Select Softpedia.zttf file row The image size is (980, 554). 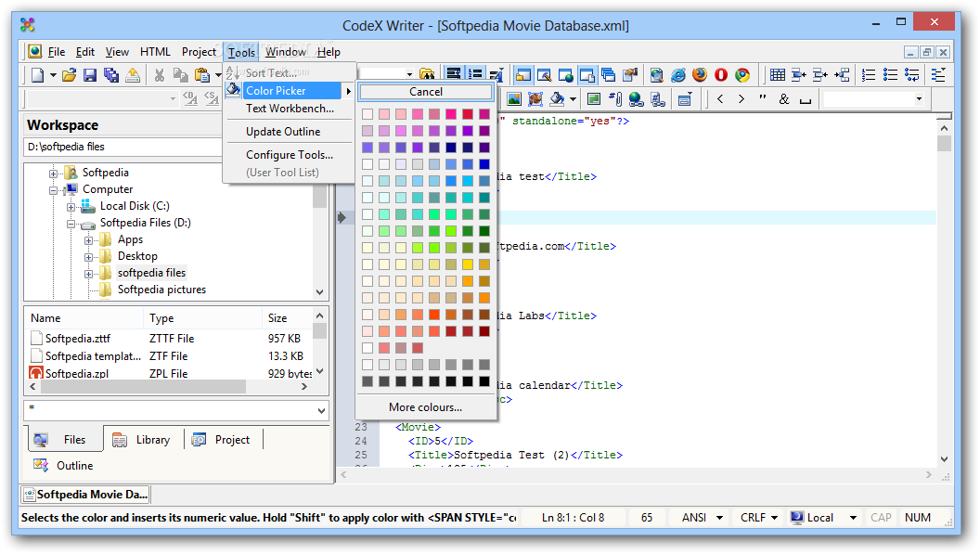pyautogui.click(x=169, y=339)
